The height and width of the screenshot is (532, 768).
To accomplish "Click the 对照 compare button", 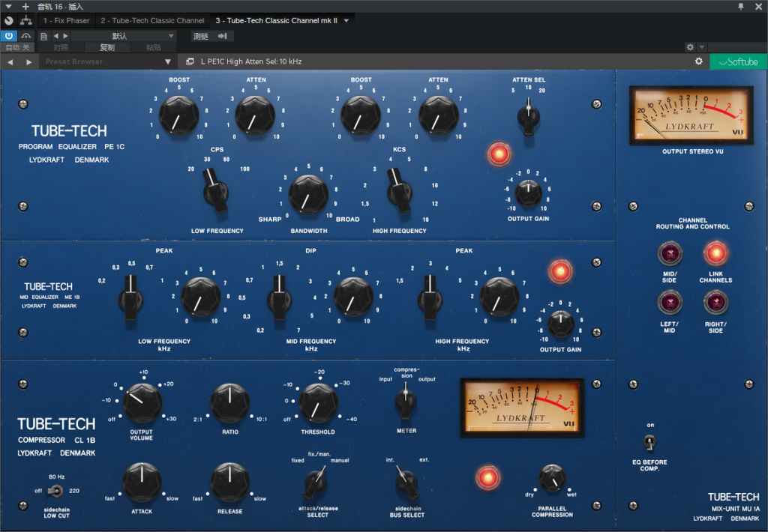I will (61, 47).
